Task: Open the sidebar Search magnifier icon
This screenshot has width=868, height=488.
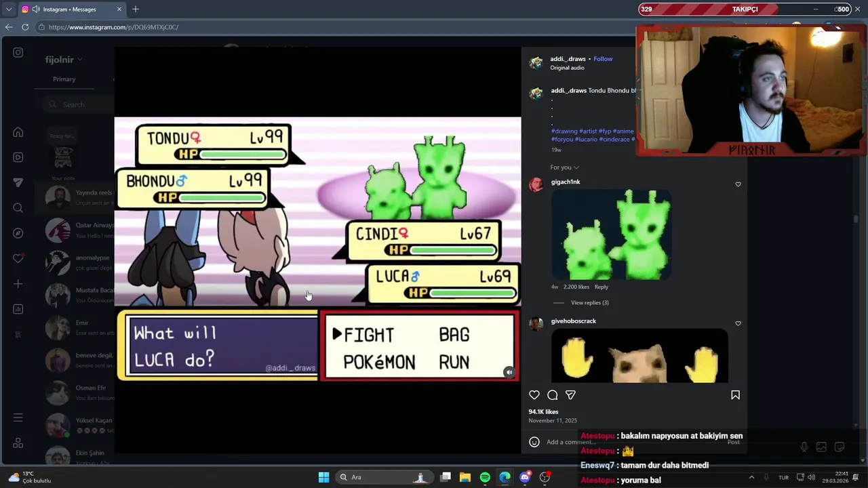Action: pyautogui.click(x=18, y=208)
